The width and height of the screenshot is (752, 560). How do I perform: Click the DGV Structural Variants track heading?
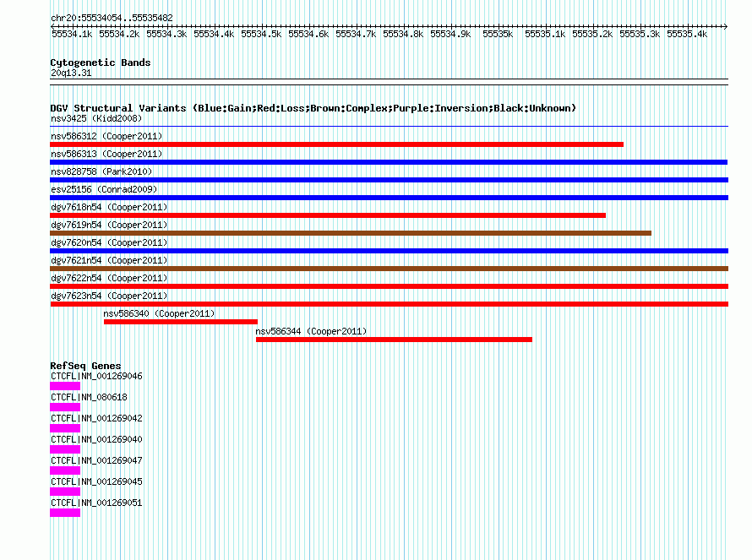[313, 108]
